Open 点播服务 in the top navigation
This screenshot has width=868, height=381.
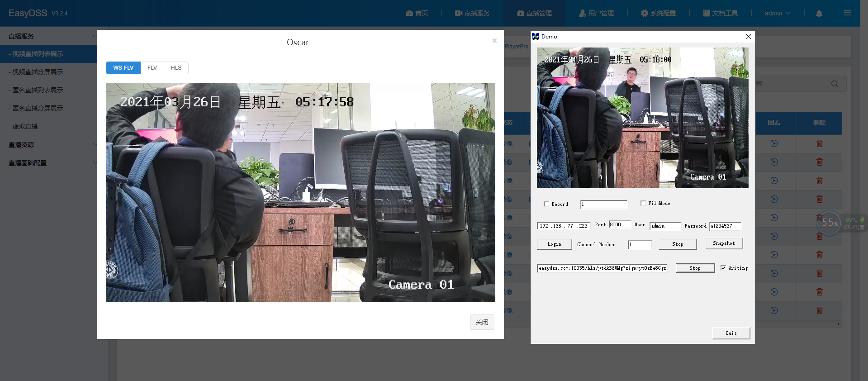tap(472, 13)
